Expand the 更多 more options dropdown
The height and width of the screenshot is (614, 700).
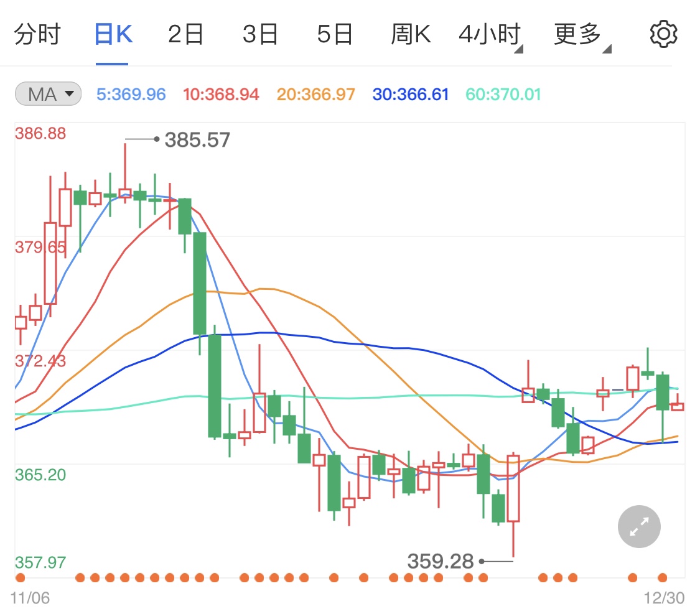582,35
